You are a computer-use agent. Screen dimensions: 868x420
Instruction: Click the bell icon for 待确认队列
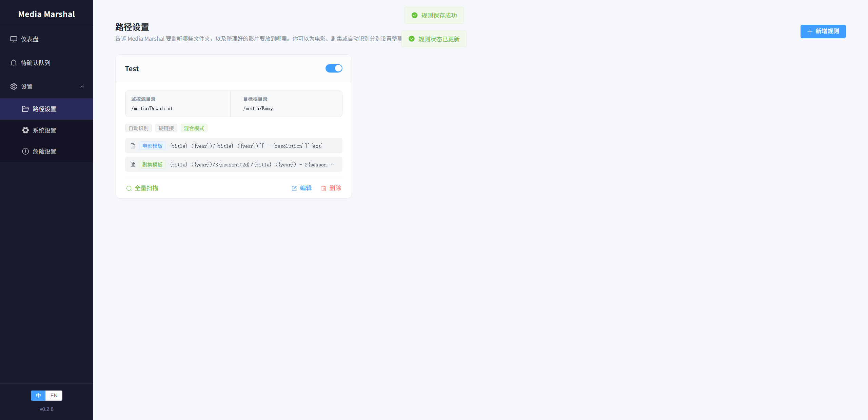pyautogui.click(x=14, y=63)
